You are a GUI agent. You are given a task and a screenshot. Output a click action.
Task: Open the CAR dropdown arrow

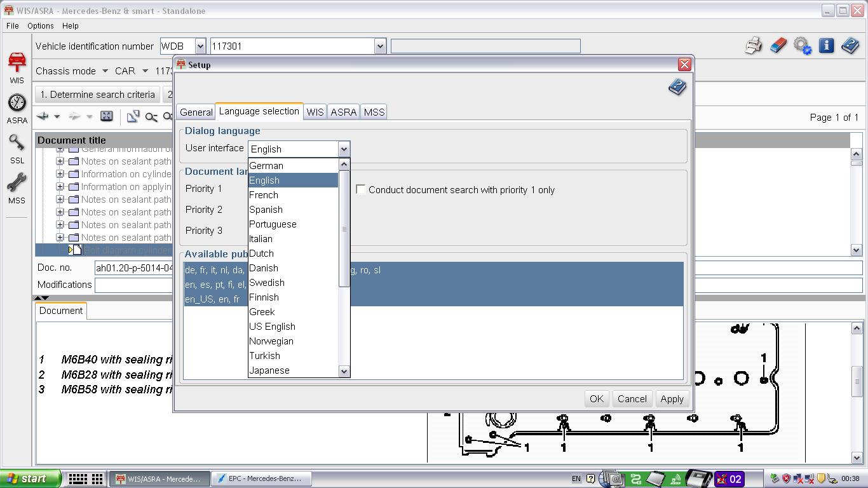[145, 71]
